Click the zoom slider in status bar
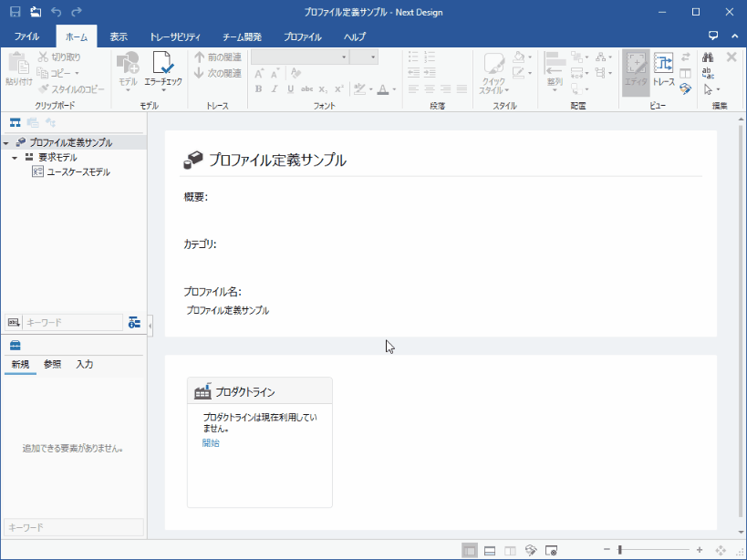The width and height of the screenshot is (747, 560). [x=620, y=550]
